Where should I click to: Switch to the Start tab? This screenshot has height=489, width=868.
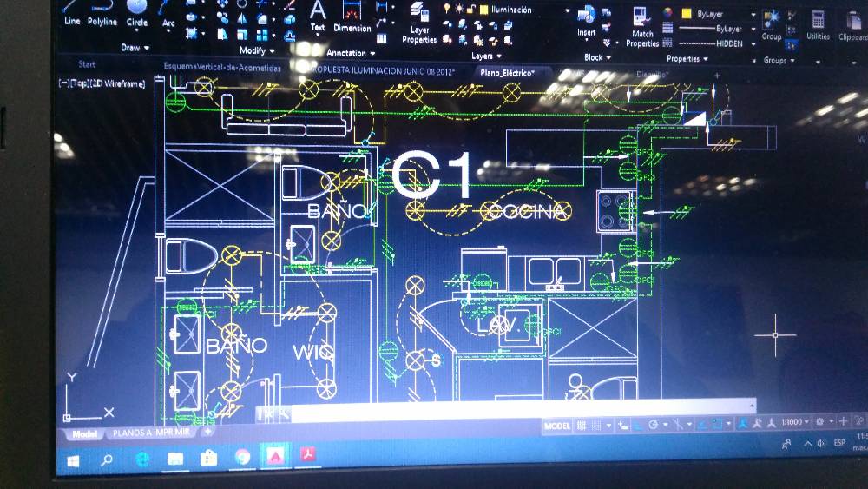pyautogui.click(x=86, y=64)
